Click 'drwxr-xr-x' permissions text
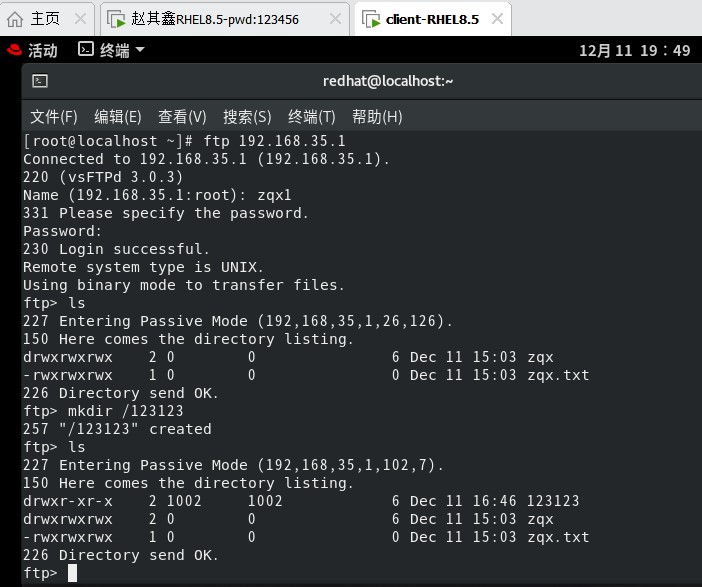702x587 pixels. 68,501
